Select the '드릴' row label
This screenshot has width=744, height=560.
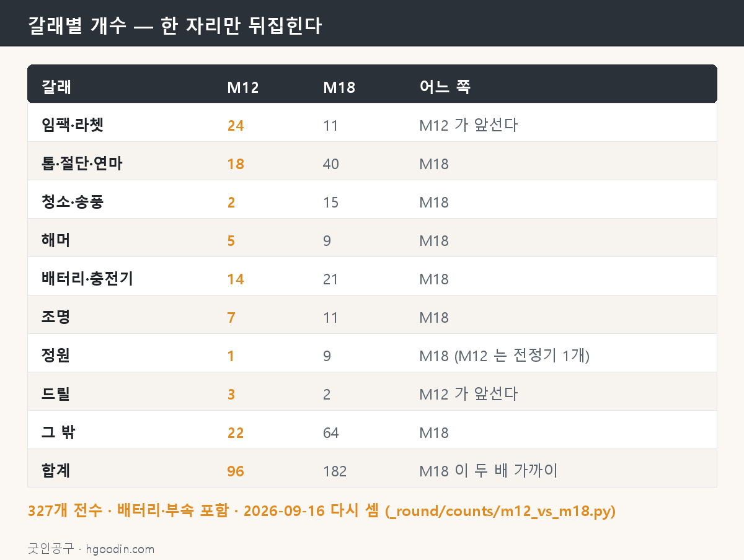[56, 394]
